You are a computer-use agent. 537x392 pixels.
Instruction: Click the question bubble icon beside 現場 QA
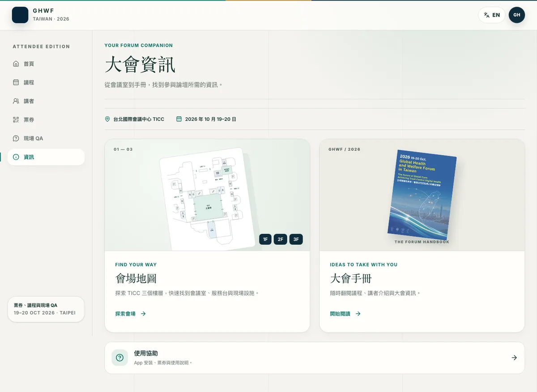click(16, 138)
